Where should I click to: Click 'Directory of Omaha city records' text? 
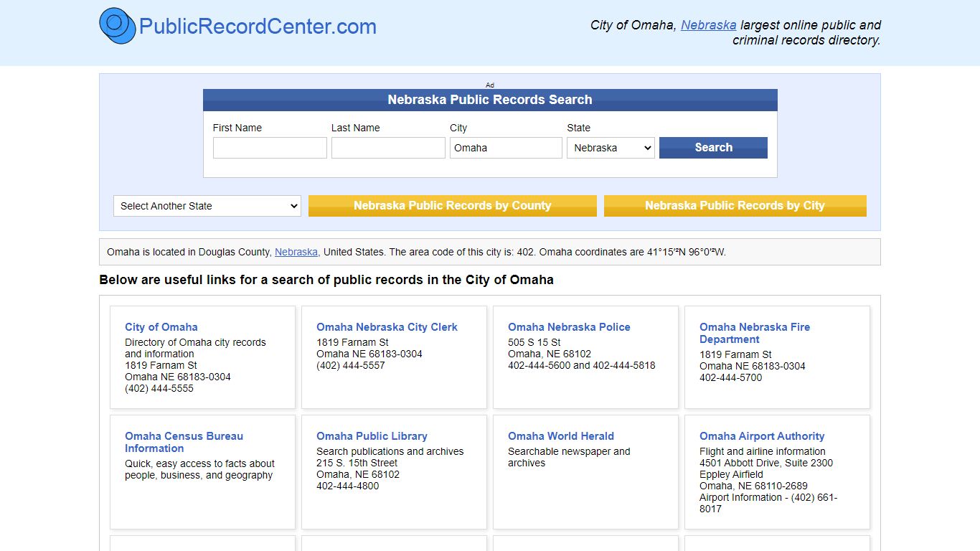[x=195, y=348]
